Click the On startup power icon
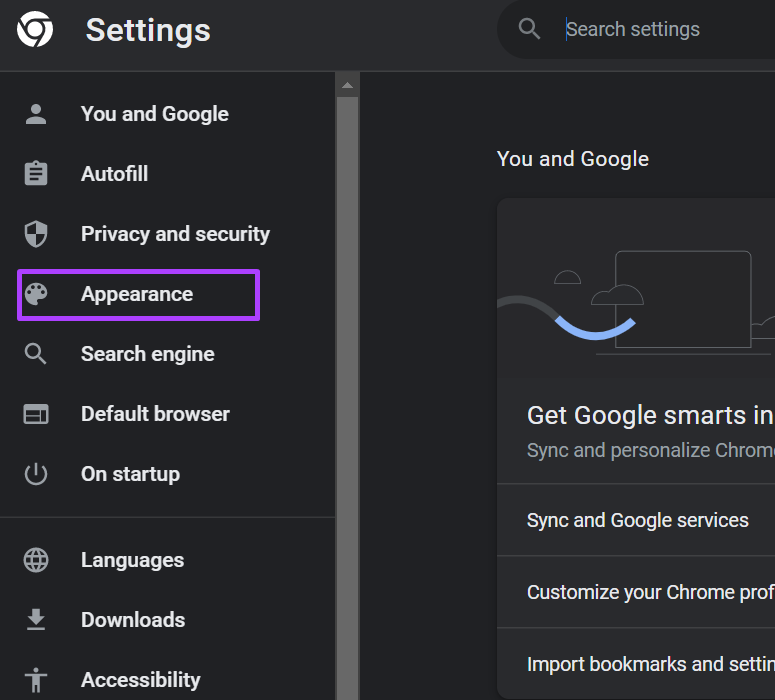 point(36,474)
